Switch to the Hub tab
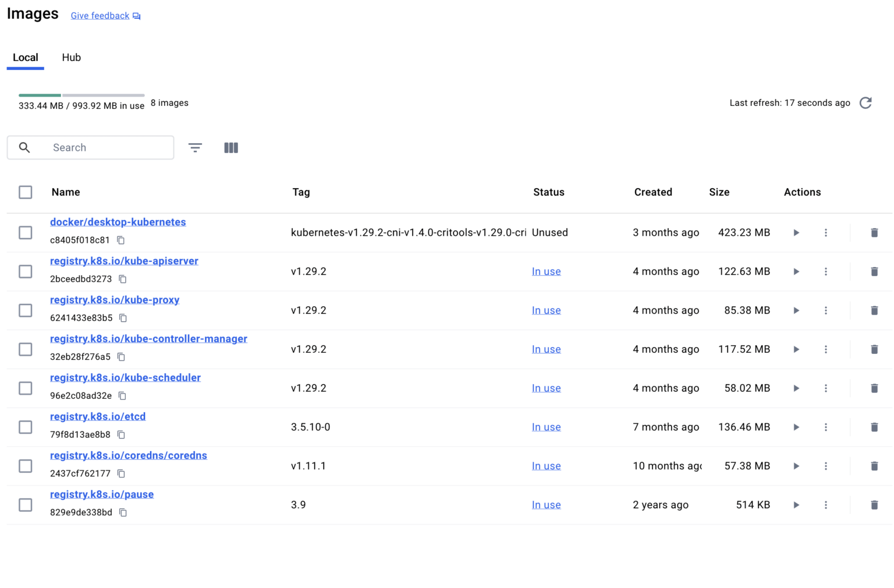The image size is (894, 588). point(71,57)
